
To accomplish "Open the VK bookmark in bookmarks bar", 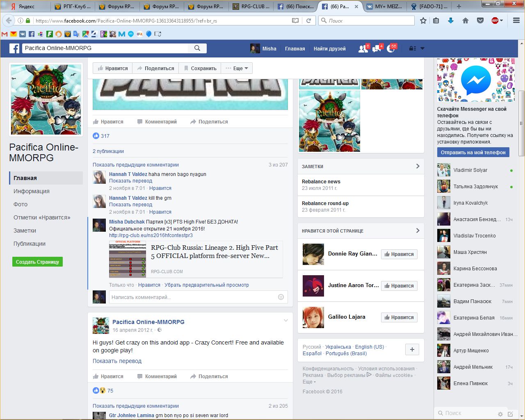I will 23,34.
